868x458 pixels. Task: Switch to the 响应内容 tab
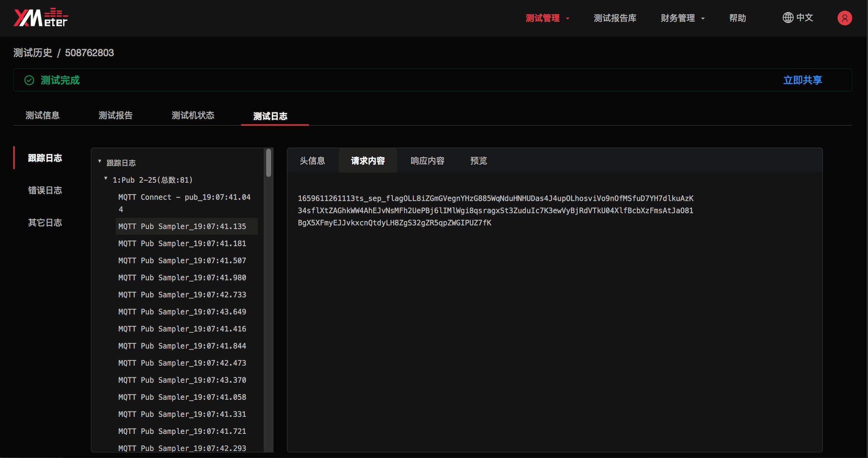[427, 161]
